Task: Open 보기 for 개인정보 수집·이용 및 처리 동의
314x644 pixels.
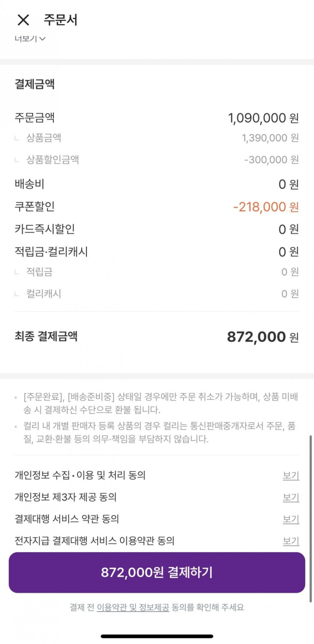Action: [x=291, y=475]
